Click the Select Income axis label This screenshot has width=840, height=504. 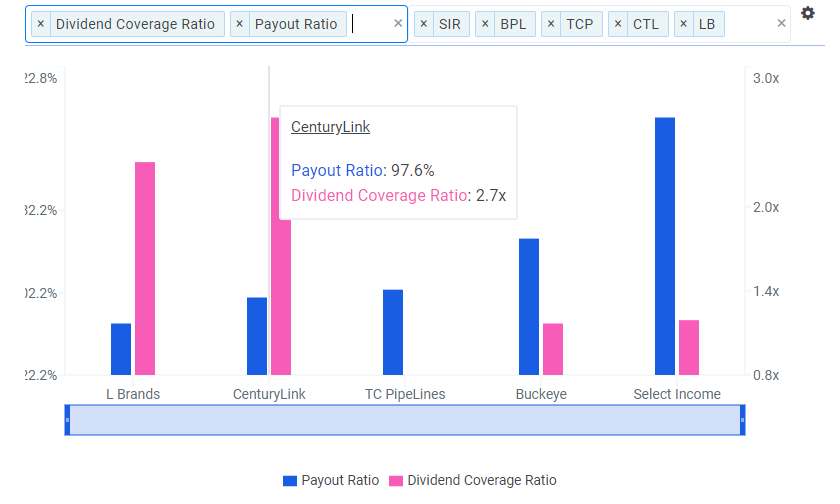(677, 394)
